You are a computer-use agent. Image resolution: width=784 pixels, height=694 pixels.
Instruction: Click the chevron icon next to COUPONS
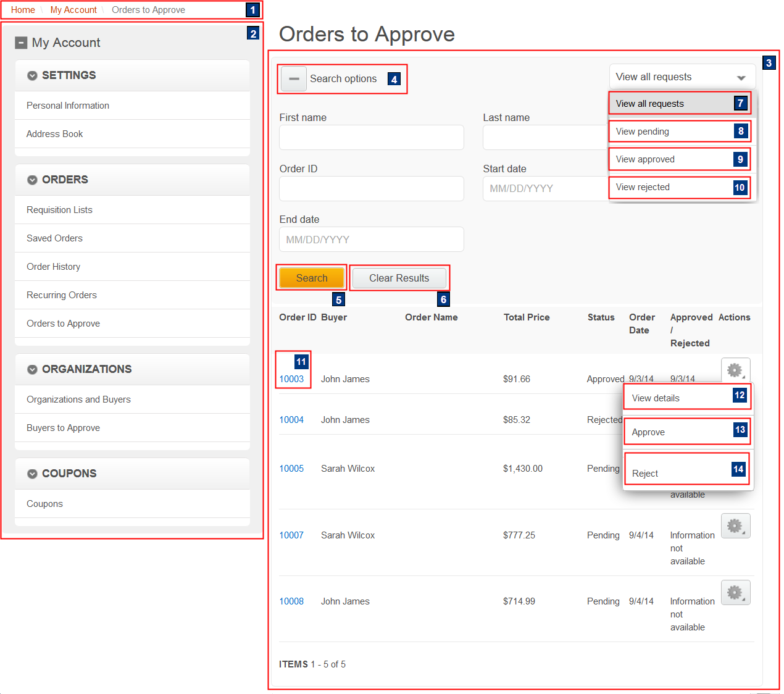point(31,473)
